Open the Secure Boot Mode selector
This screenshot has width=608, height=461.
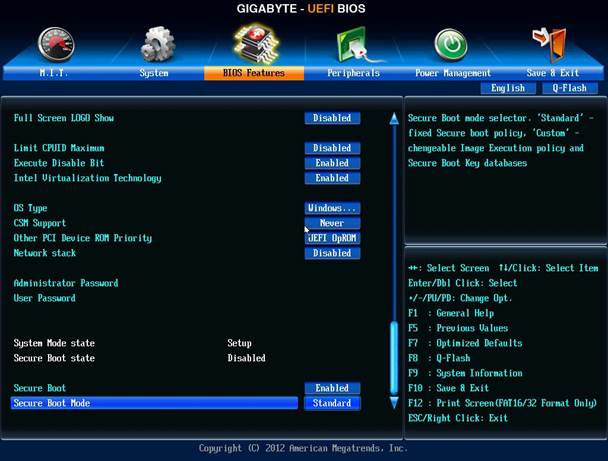(x=332, y=403)
